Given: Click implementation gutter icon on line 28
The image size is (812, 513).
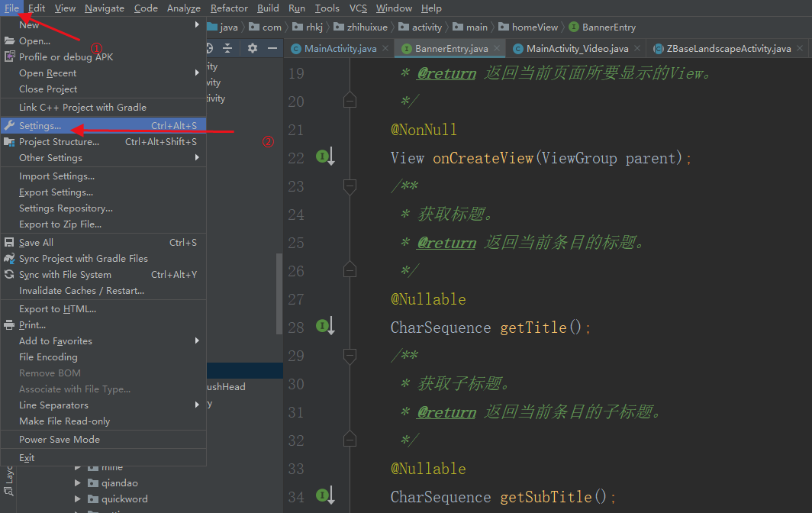Looking at the screenshot, I should tap(325, 325).
